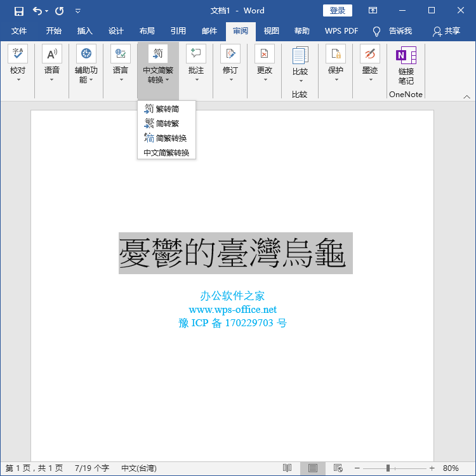476x476 pixels.
Task: Click the 共享 share button
Action: click(447, 31)
